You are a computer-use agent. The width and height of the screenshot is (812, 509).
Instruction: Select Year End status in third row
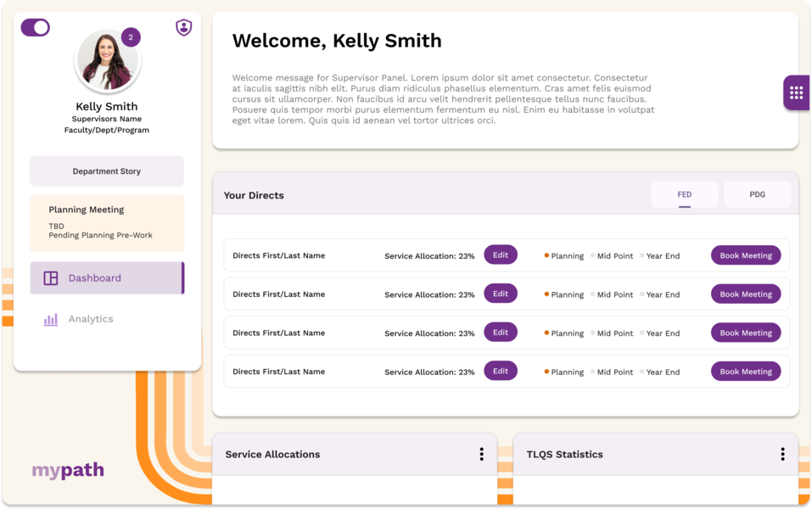[x=660, y=333]
